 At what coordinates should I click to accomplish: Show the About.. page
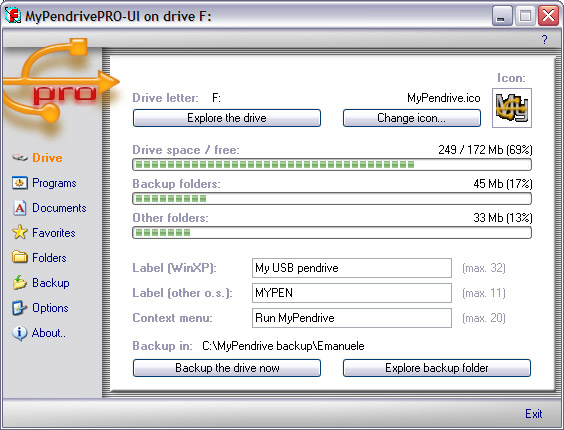pos(49,333)
